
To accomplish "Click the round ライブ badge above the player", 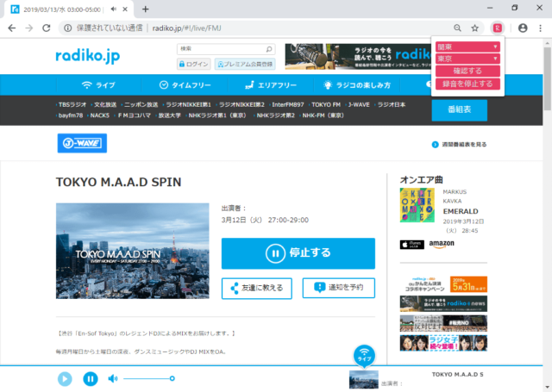I will tap(364, 356).
